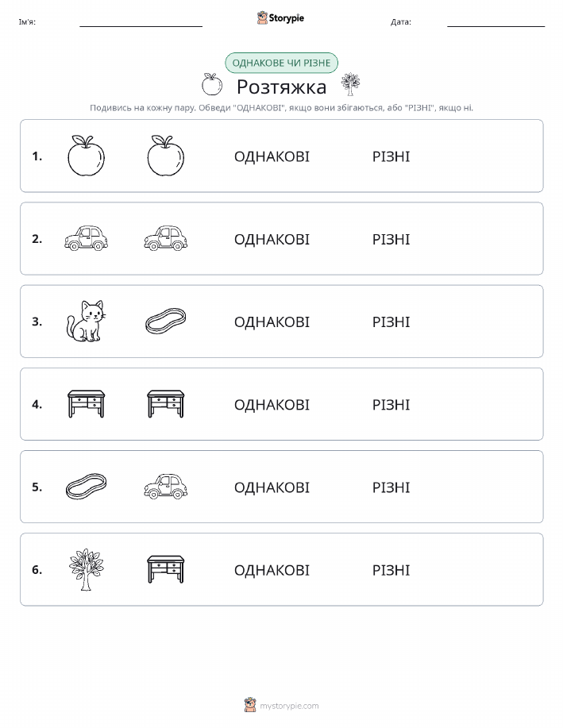
Task: Choose ОДНАКОВІ for the apples row
Action: click(x=272, y=156)
